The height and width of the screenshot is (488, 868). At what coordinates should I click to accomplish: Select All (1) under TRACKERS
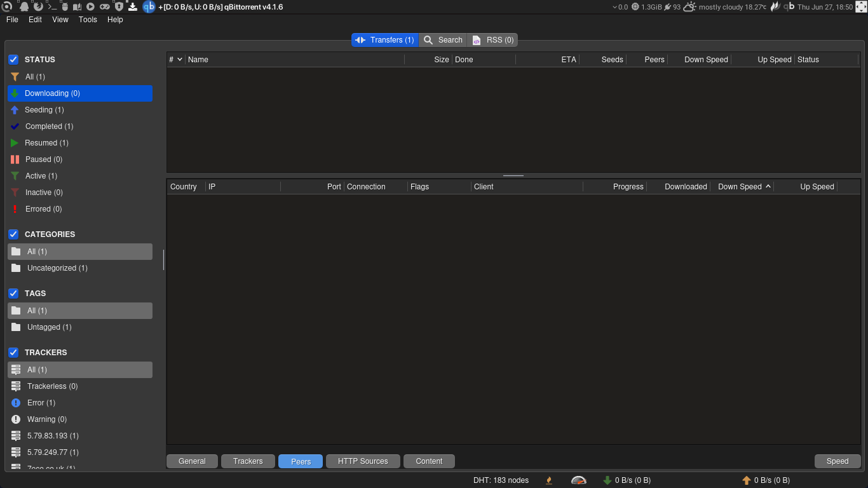[80, 370]
